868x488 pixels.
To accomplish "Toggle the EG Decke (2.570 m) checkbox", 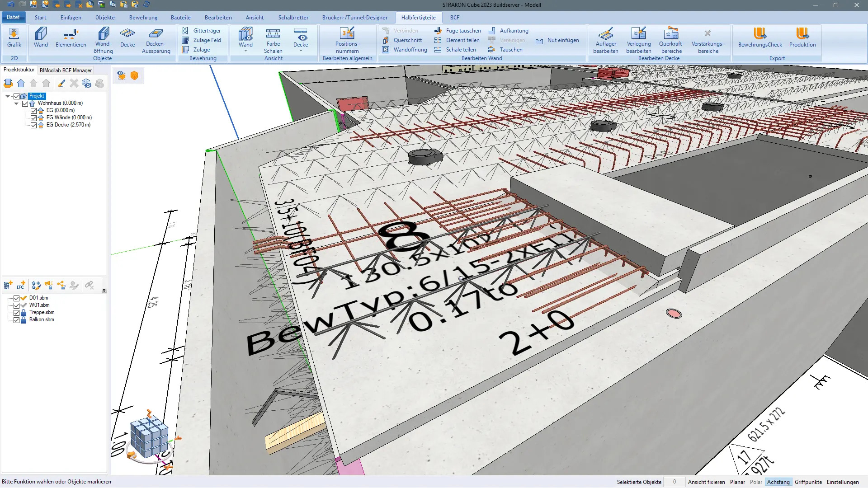I will (33, 125).
